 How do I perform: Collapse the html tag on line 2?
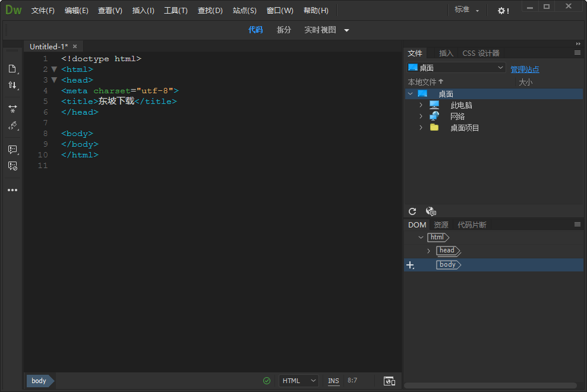(x=54, y=69)
